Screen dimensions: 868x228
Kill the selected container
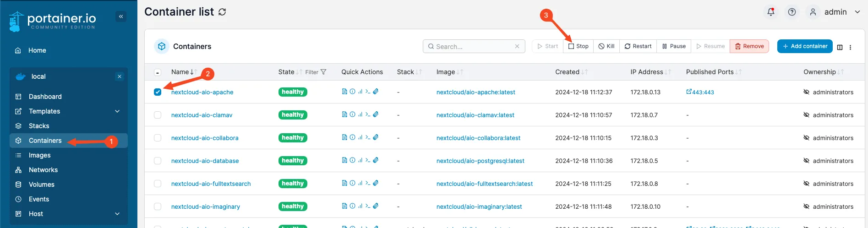606,46
